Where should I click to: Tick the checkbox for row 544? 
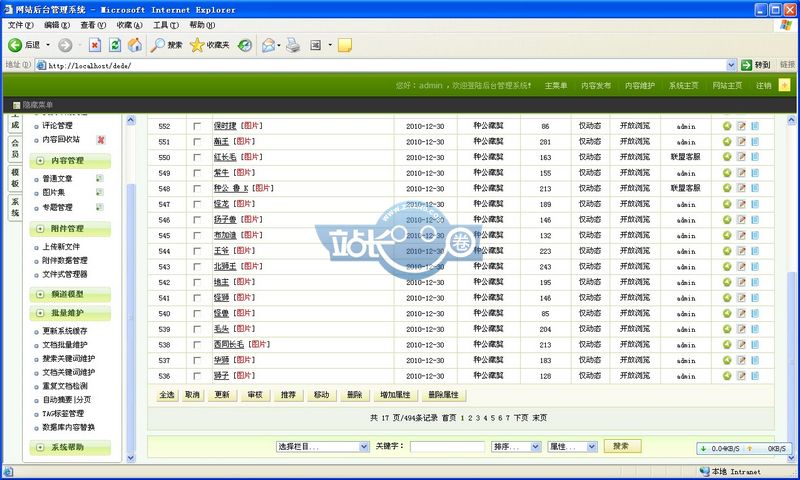point(197,251)
